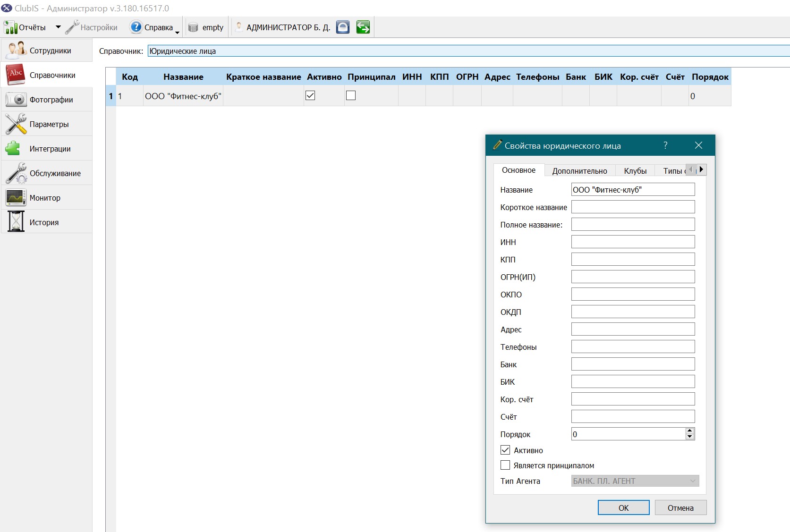The width and height of the screenshot is (790, 532).
Task: Click the Короткое название input field
Action: 633,207
